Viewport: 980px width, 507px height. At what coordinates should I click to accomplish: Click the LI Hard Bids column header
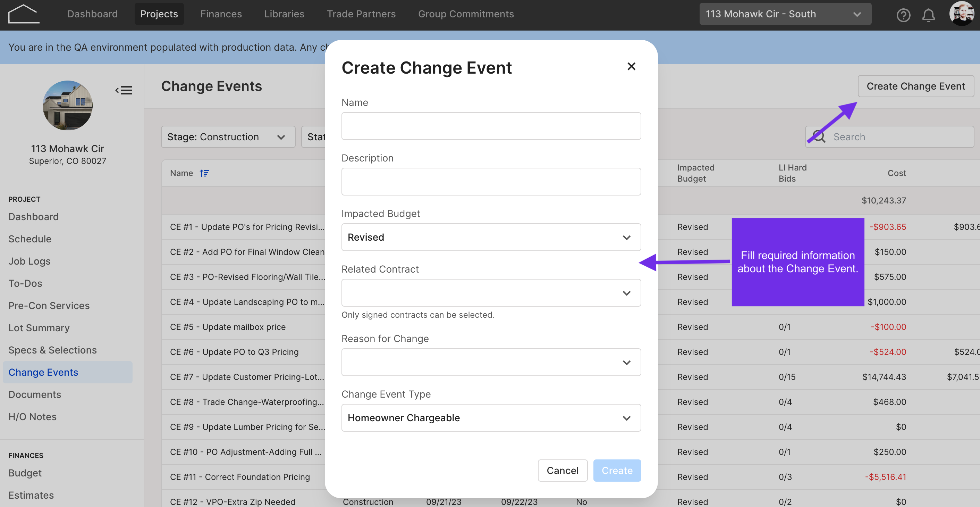click(x=793, y=173)
